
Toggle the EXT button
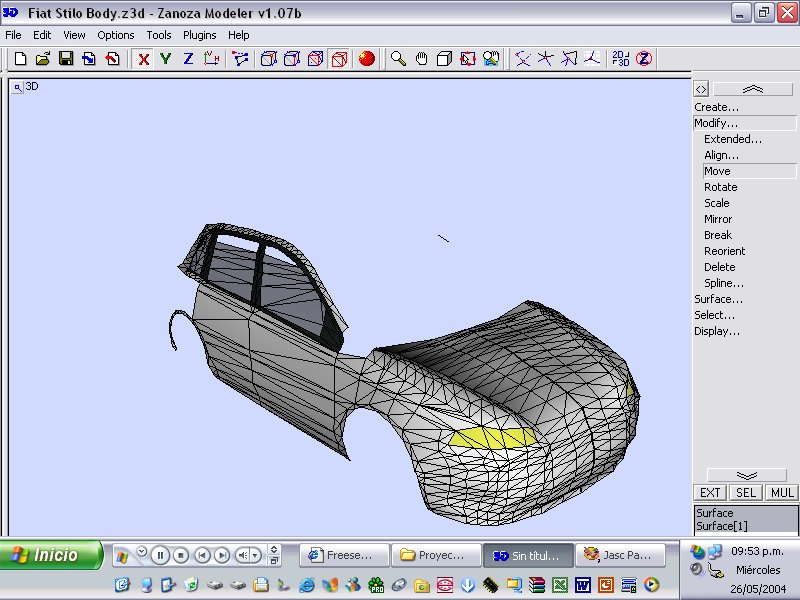(x=710, y=493)
